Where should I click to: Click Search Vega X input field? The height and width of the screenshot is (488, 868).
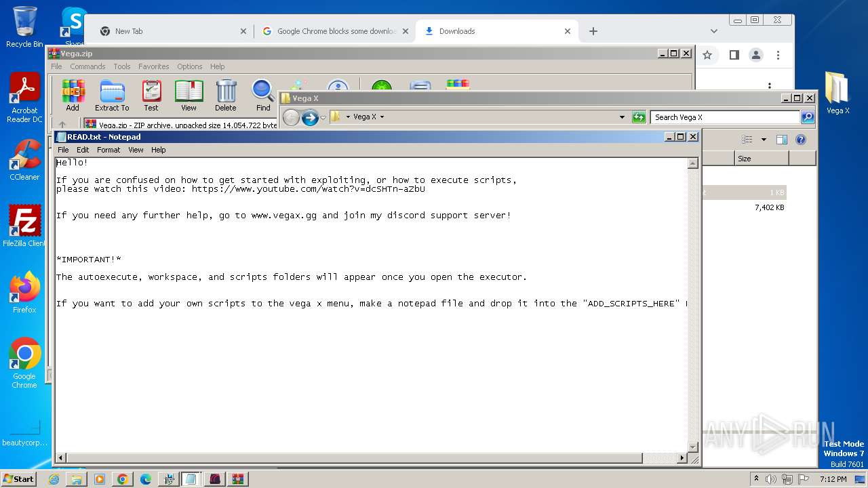pos(724,117)
